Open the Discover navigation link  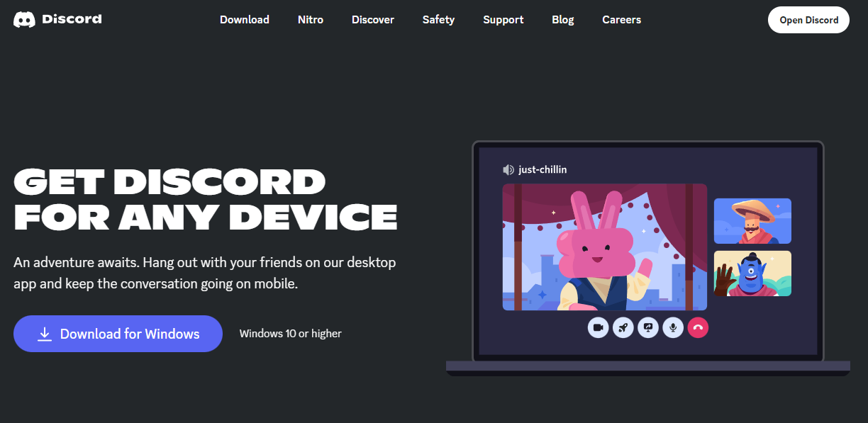pyautogui.click(x=373, y=20)
